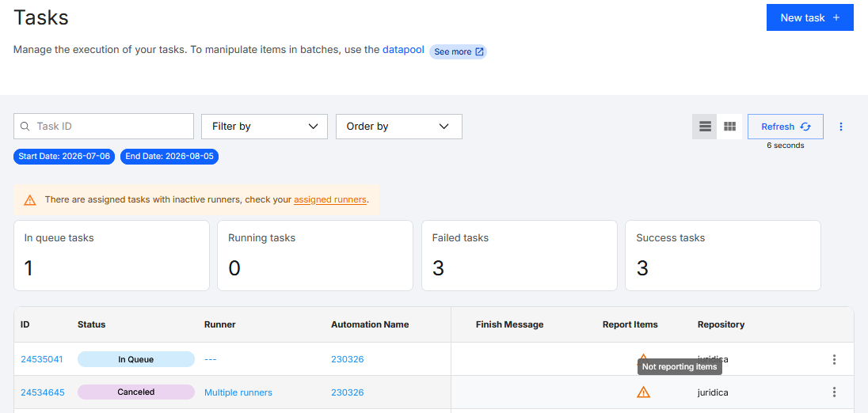The image size is (868, 413).
Task: Open the See more external link
Action: [459, 51]
